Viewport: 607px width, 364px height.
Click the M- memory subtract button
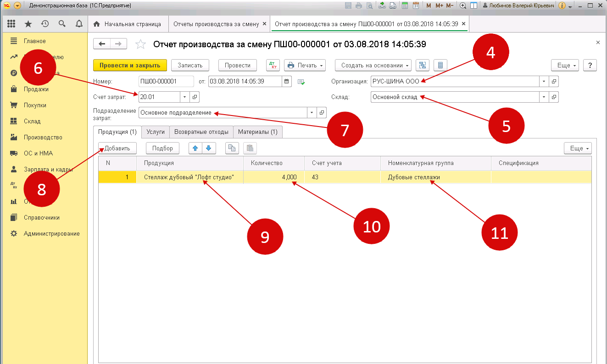[x=450, y=6]
